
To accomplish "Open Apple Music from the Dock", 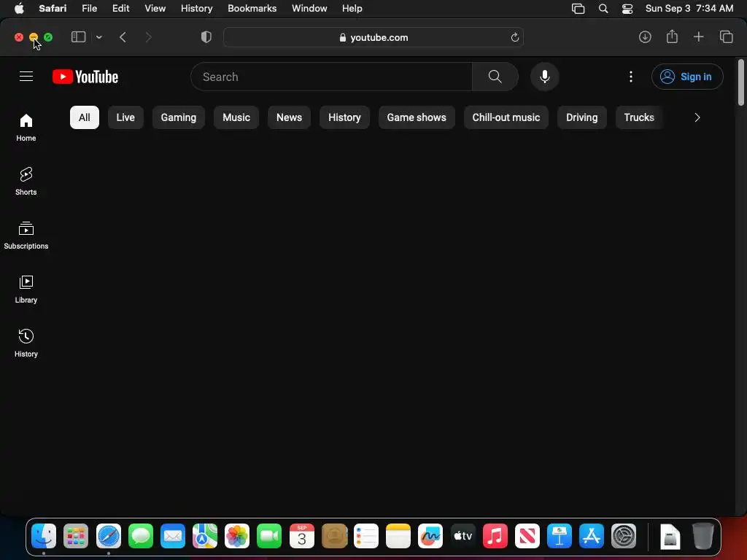I will [x=495, y=536].
